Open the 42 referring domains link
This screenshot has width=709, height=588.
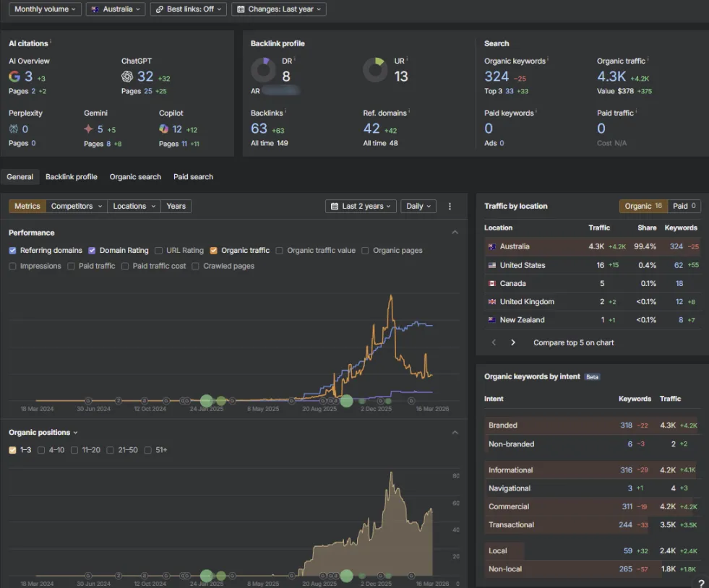coord(371,129)
